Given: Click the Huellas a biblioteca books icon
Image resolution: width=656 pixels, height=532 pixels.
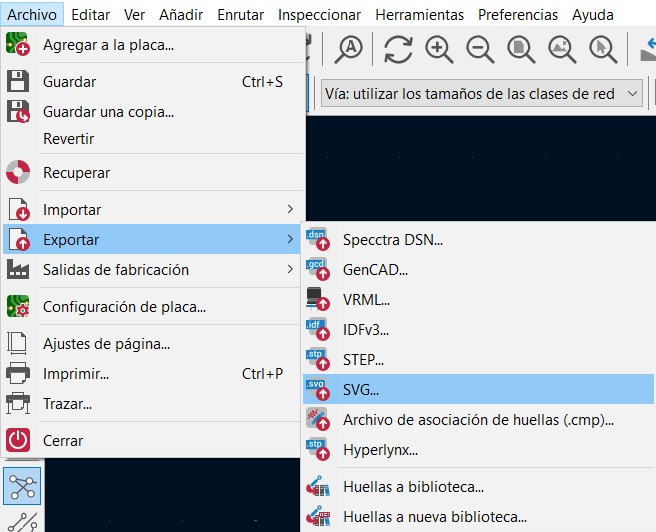Looking at the screenshot, I should 318,486.
